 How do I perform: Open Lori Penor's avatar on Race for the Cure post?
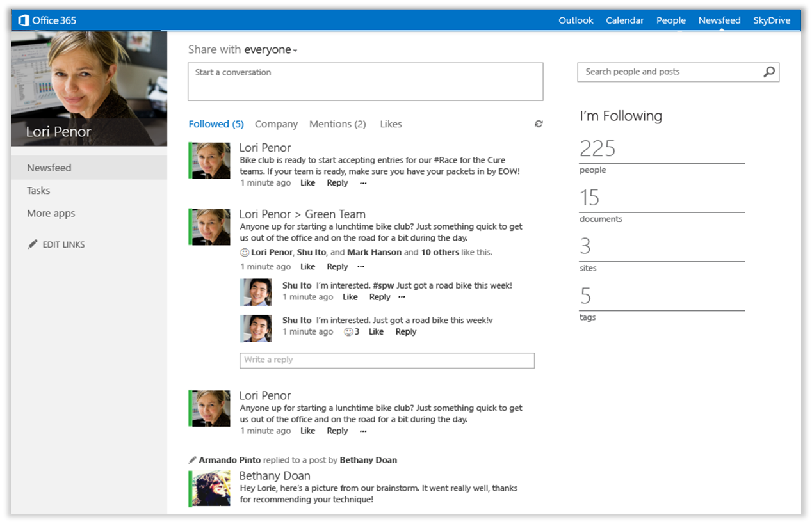click(x=211, y=161)
